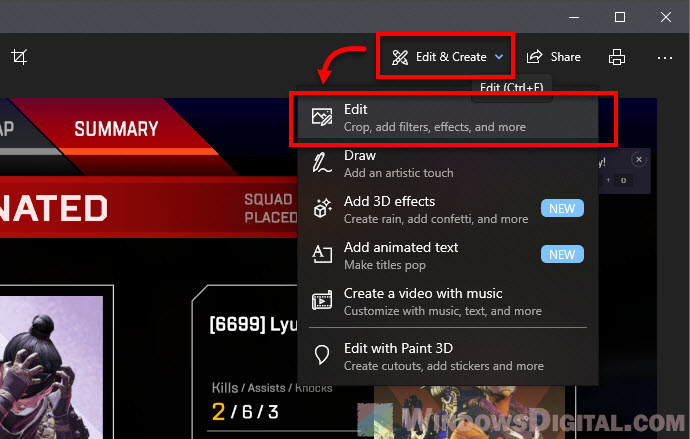
Task: Click the Edit image pencil icon
Action: (322, 117)
